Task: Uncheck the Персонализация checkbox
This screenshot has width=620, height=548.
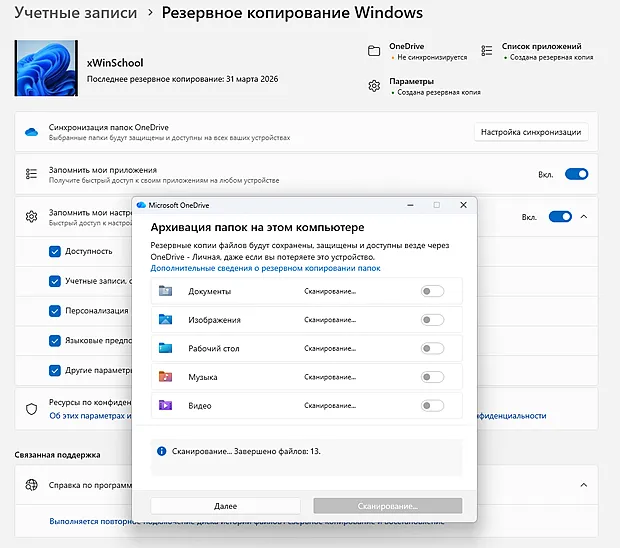Action: [x=55, y=311]
